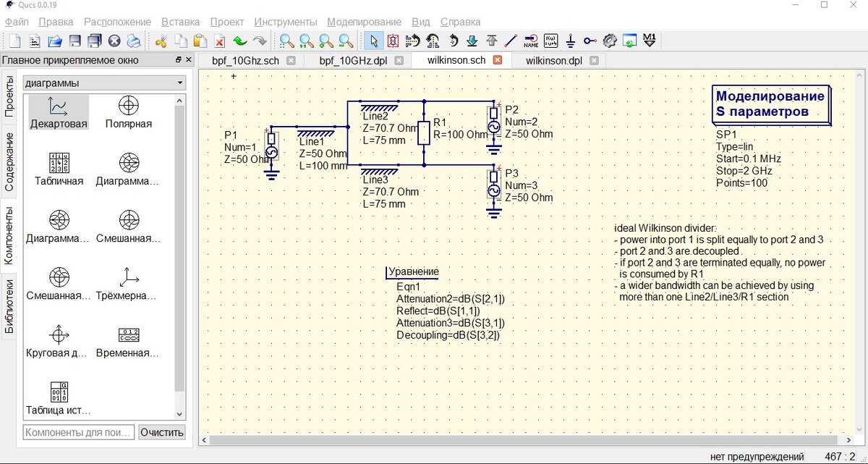Start simulation with the gear icon
Screen dimensions: 868x464
point(610,41)
